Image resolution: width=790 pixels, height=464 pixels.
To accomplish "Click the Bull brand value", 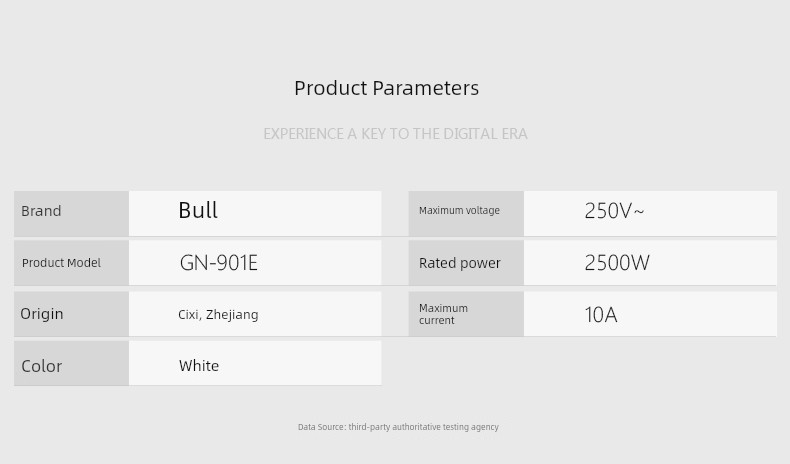I will (198, 211).
